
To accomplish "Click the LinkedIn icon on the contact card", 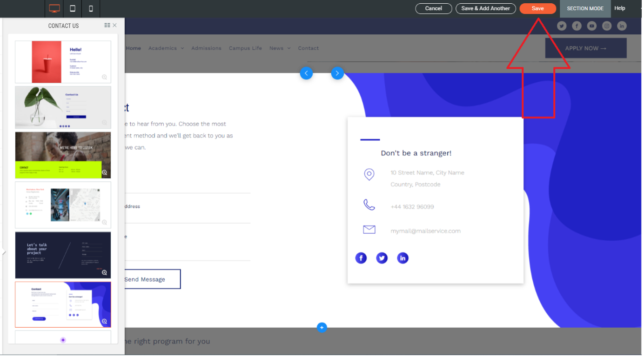I will [402, 258].
